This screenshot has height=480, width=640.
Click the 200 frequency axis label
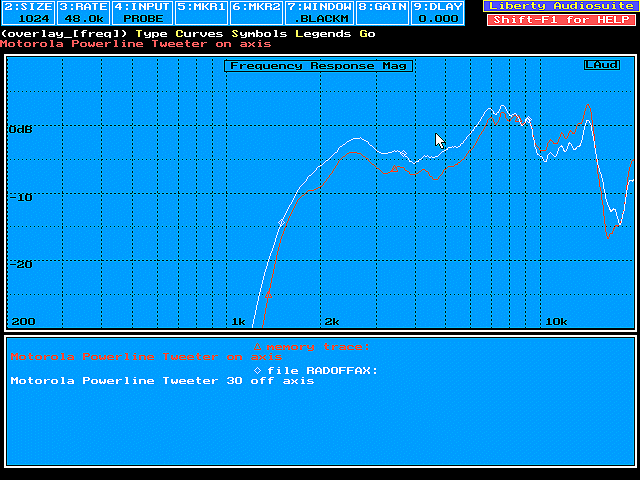(23, 322)
